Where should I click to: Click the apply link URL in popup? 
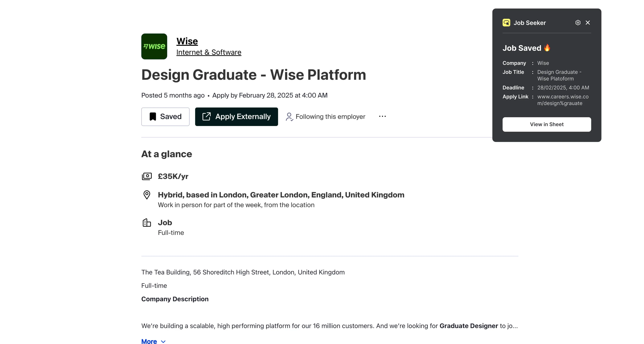click(563, 100)
